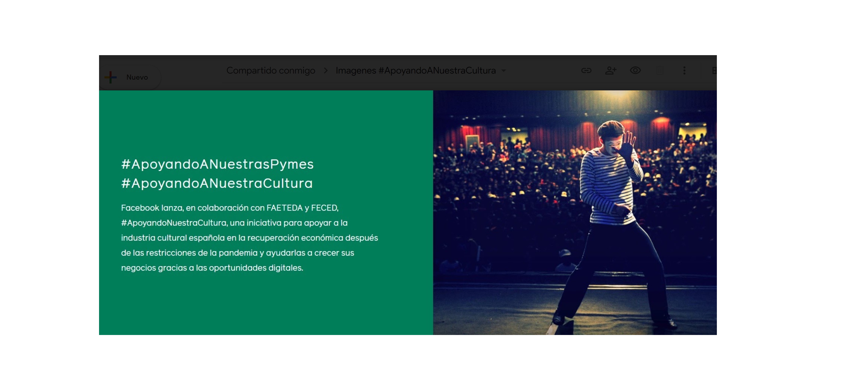
Task: Click the share with people icon
Action: 611,70
